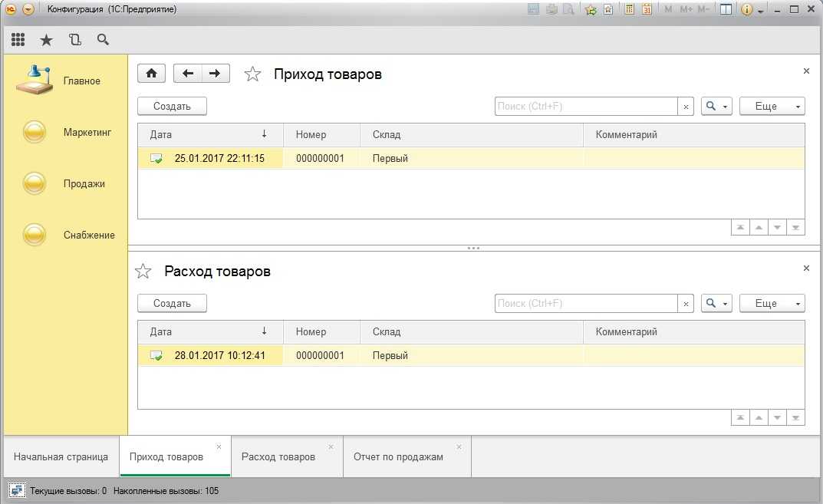Open search dropdown in Приход товаров
823x504 pixels.
(x=716, y=106)
